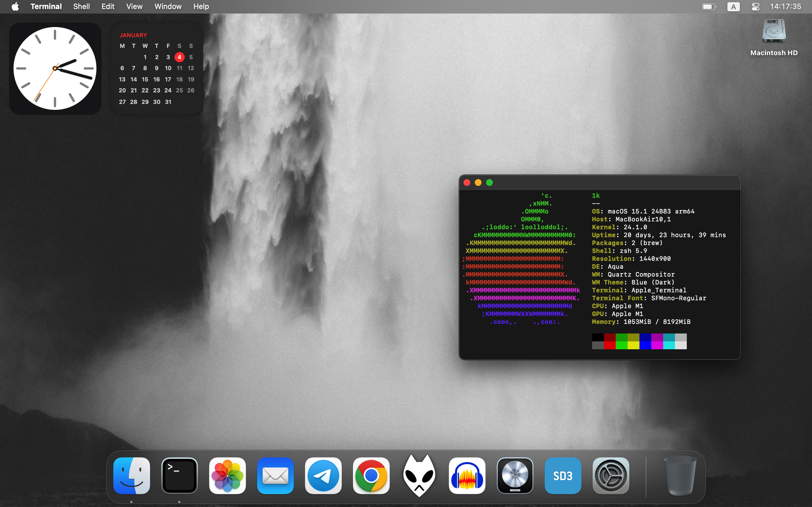This screenshot has width=812, height=507.
Task: Launch Google Chrome from Dock
Action: (x=371, y=475)
